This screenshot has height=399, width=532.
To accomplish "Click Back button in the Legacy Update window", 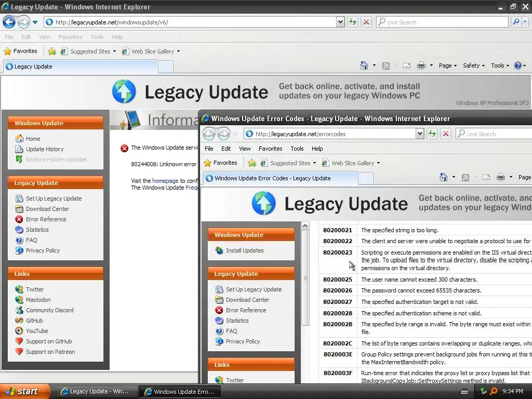I will [9, 22].
